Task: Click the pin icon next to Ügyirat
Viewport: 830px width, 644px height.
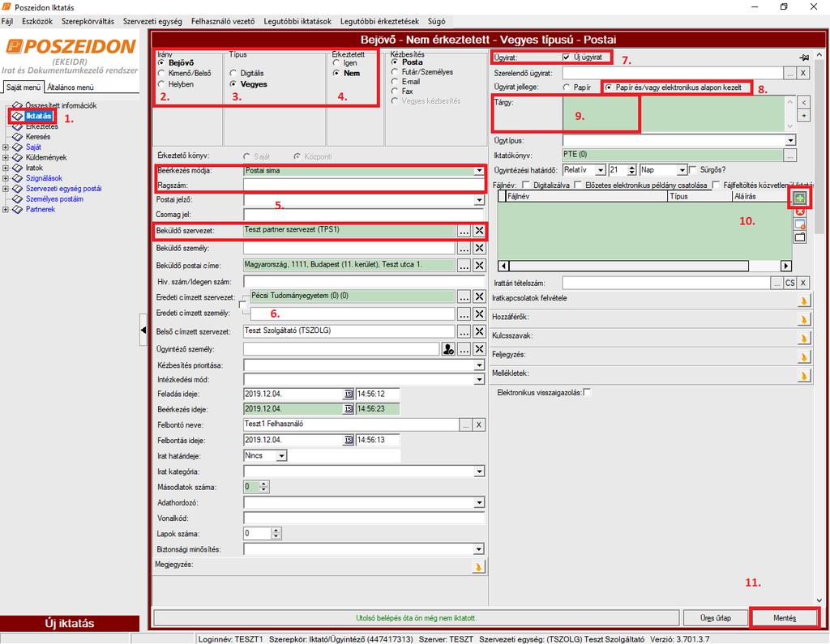Action: tap(803, 58)
